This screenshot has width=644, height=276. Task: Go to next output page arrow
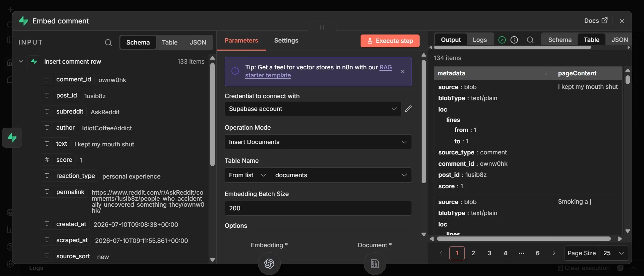pyautogui.click(x=554, y=253)
